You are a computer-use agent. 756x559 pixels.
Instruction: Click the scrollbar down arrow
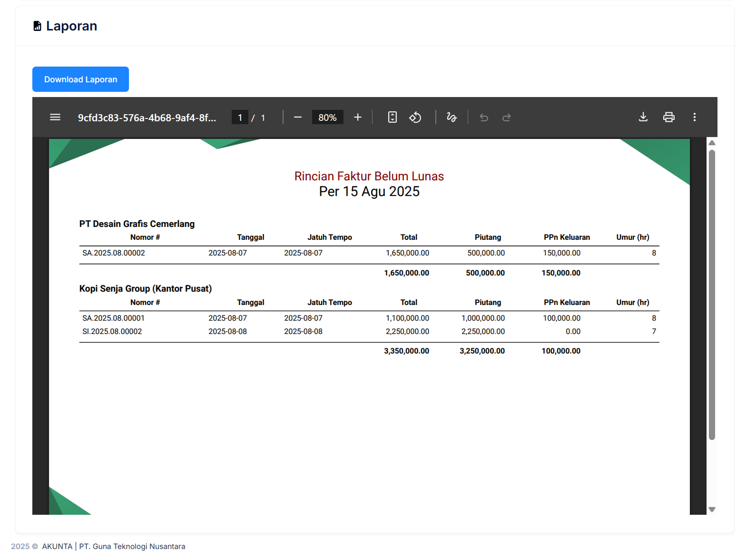tap(712, 510)
